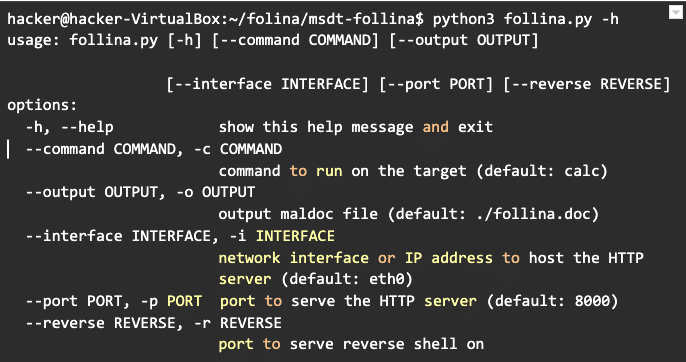Click 'serve reverse shell on' text
Viewport: 686px width, 362px height.
(387, 344)
